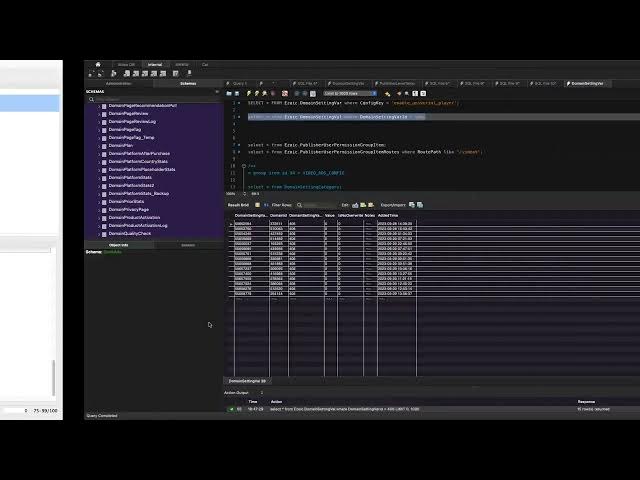Viewport: 640px width, 480px height.
Task: Run Explain plan lightning-magnifier icon
Action: pos(264,93)
